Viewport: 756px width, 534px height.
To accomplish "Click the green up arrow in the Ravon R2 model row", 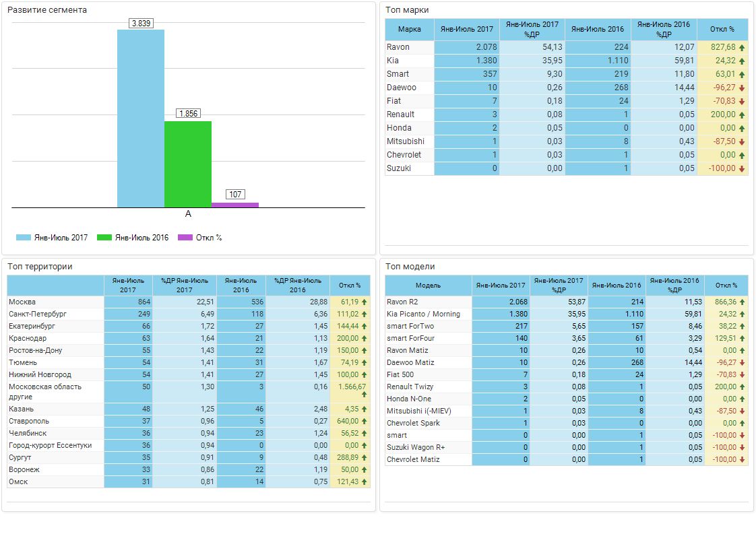I will (x=742, y=302).
